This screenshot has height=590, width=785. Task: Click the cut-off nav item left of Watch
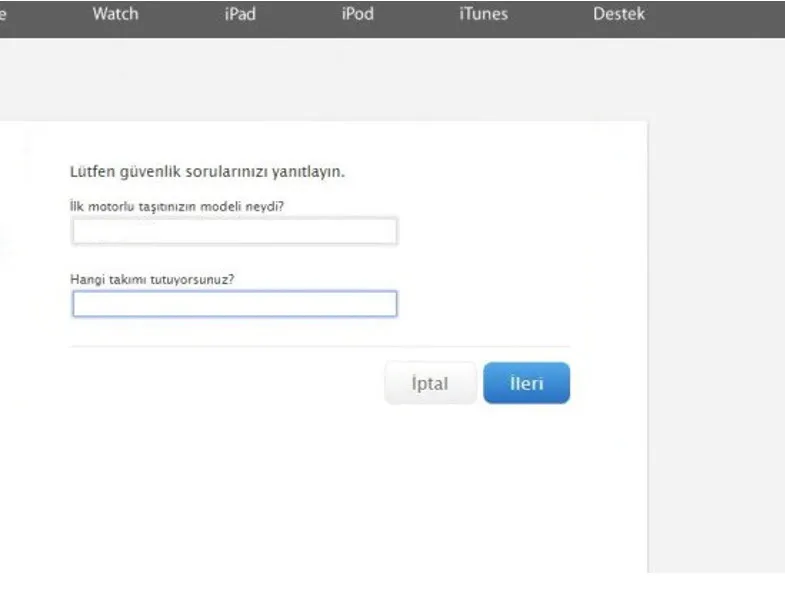pos(4,14)
